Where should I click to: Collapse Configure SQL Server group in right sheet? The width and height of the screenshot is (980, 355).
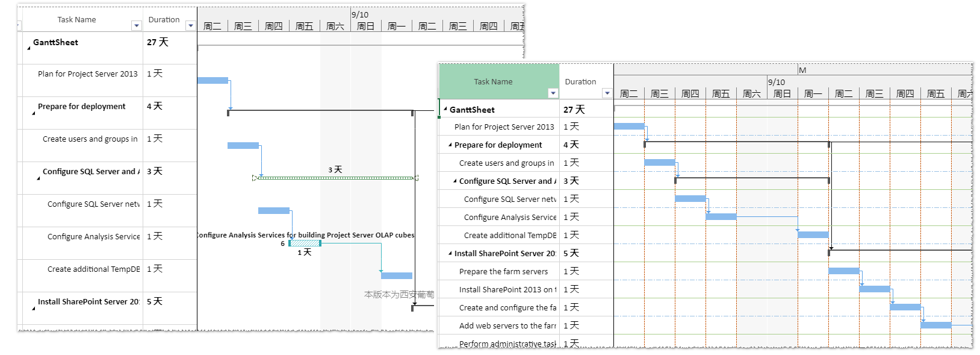pyautogui.click(x=455, y=181)
